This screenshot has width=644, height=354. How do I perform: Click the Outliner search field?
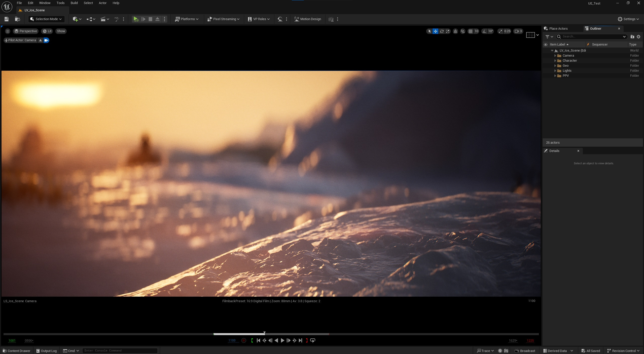[591, 37]
